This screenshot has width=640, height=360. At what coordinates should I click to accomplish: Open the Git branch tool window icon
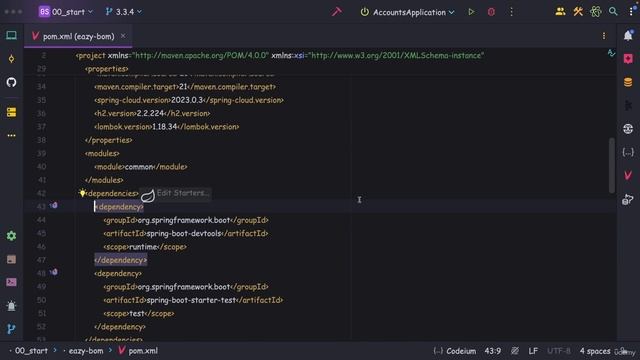[x=11, y=329]
